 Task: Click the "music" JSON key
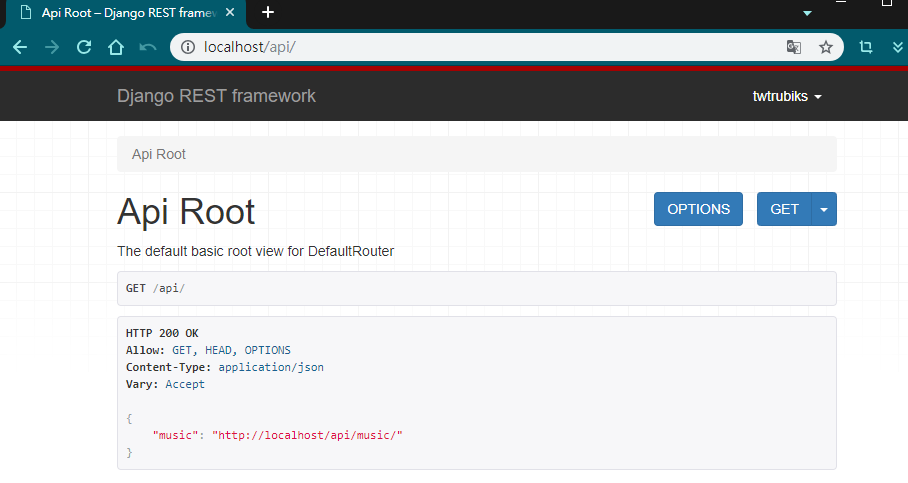175,436
